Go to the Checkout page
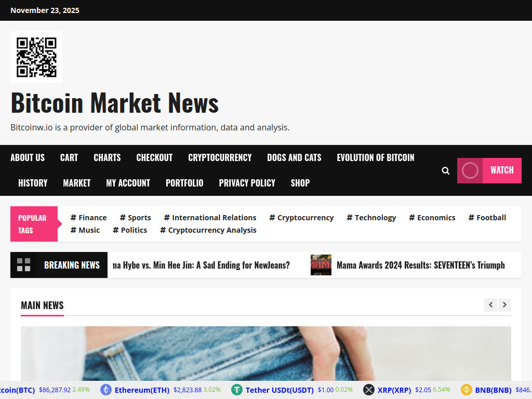The height and width of the screenshot is (399, 532). click(x=154, y=157)
